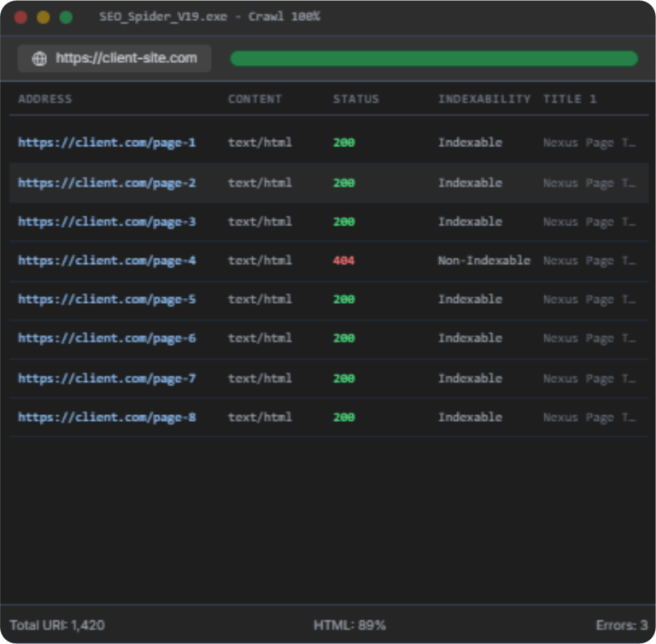Sort by the INDEXABILITY column header
Viewport: 656px width, 644px height.
pyautogui.click(x=484, y=99)
